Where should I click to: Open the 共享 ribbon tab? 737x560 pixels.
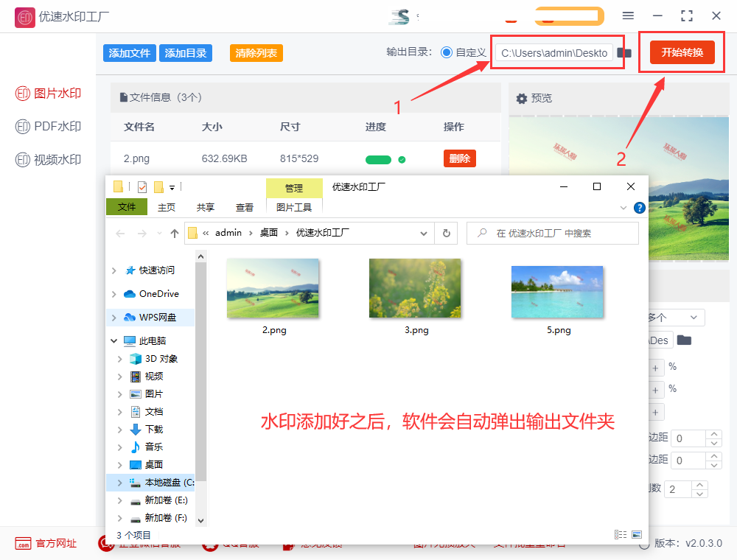[x=206, y=207]
